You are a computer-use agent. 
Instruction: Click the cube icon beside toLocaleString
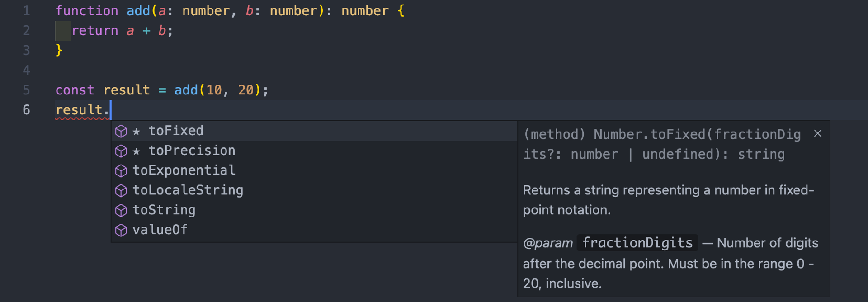coord(121,191)
